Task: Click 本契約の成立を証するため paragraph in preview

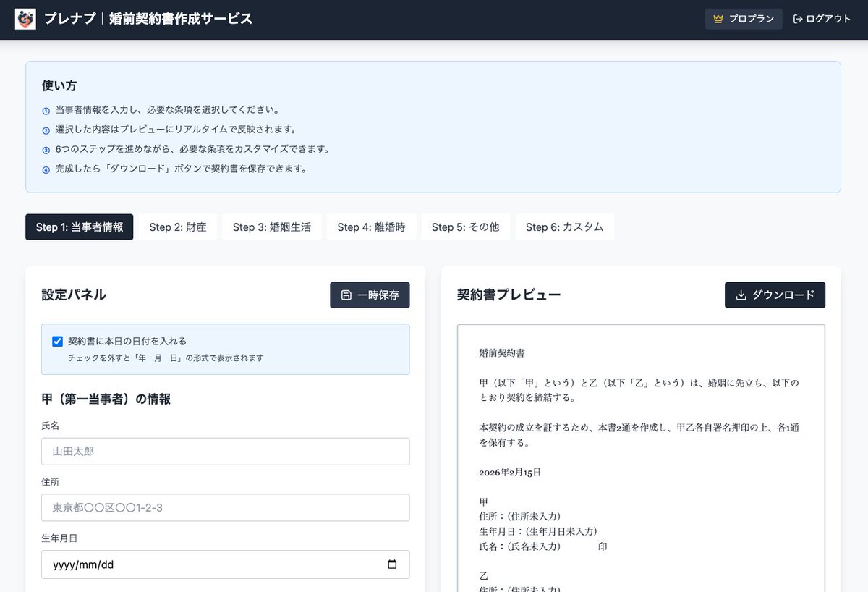Action: tap(639, 435)
